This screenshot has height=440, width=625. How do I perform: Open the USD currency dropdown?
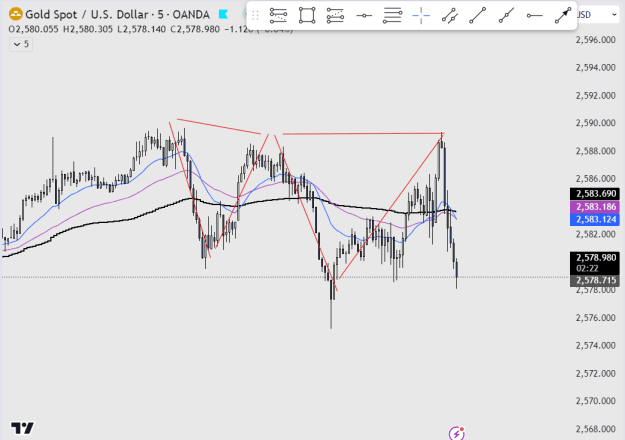(x=597, y=15)
